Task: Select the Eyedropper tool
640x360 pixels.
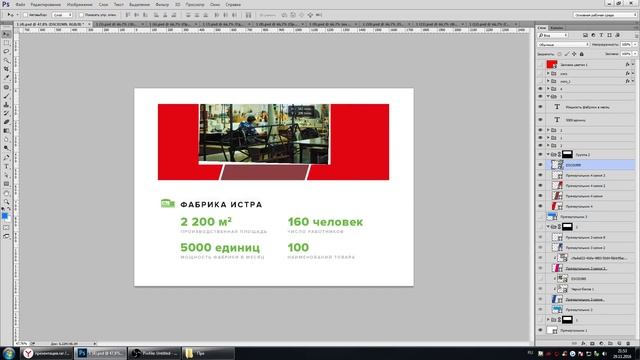Action: point(6,78)
